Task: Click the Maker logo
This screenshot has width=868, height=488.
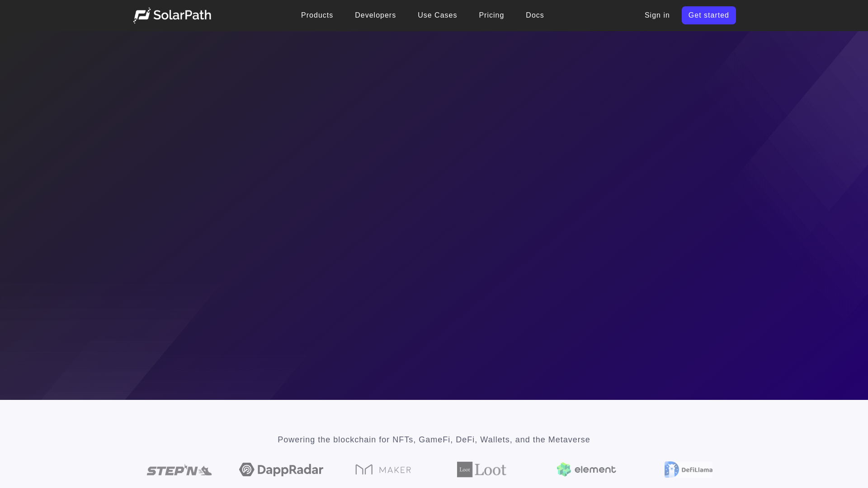Action: [x=383, y=469]
